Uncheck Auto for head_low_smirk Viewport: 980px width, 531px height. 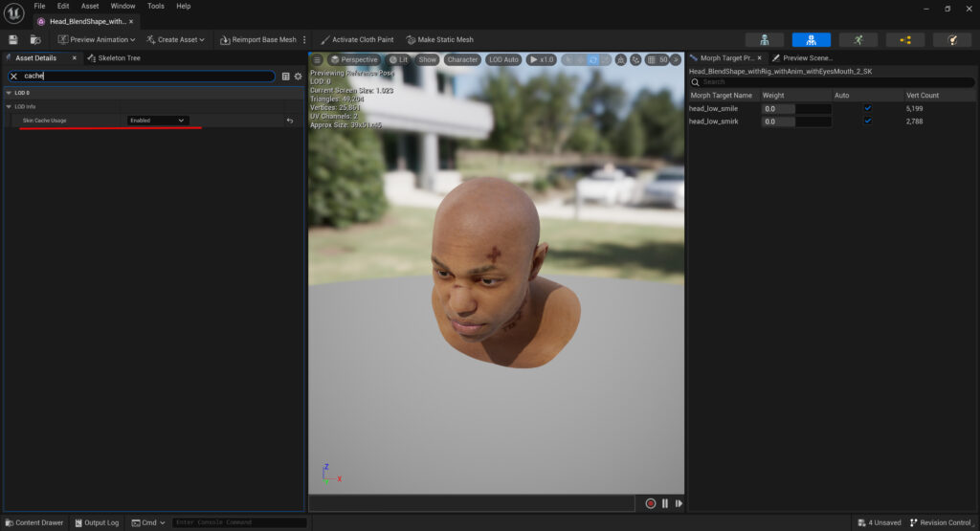(x=867, y=122)
